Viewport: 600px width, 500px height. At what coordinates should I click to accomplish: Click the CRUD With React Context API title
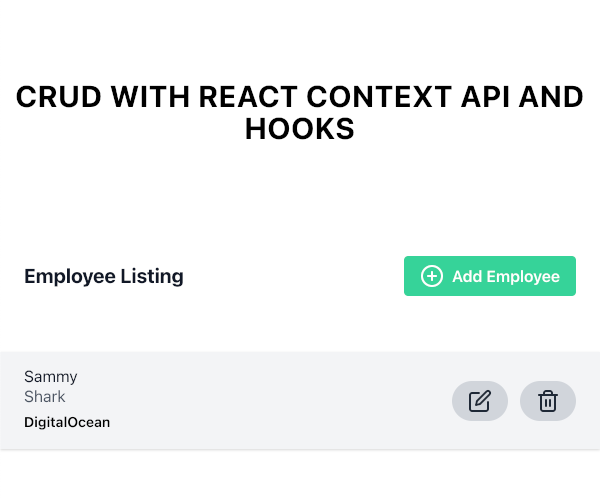pyautogui.click(x=300, y=112)
